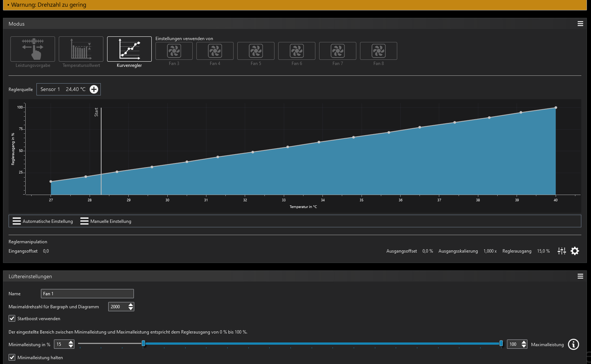Use settings from Fan 5 icon
Screen dimensions: 591x364
pos(256,51)
